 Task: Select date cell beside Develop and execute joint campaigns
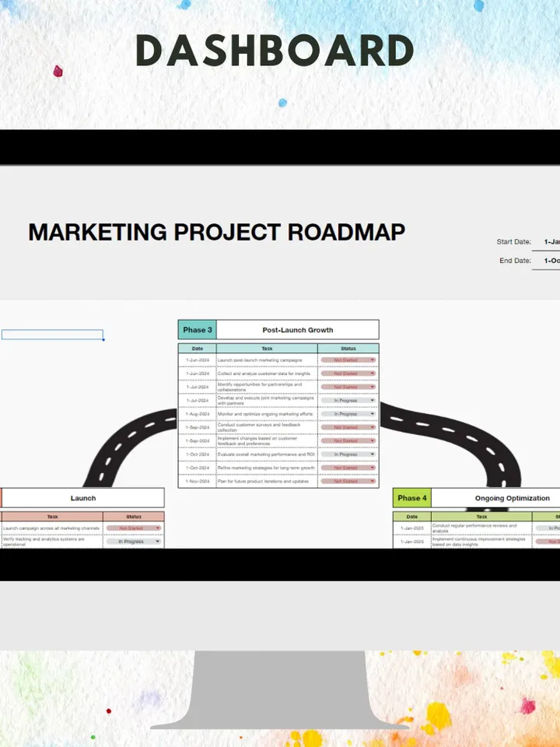197,401
